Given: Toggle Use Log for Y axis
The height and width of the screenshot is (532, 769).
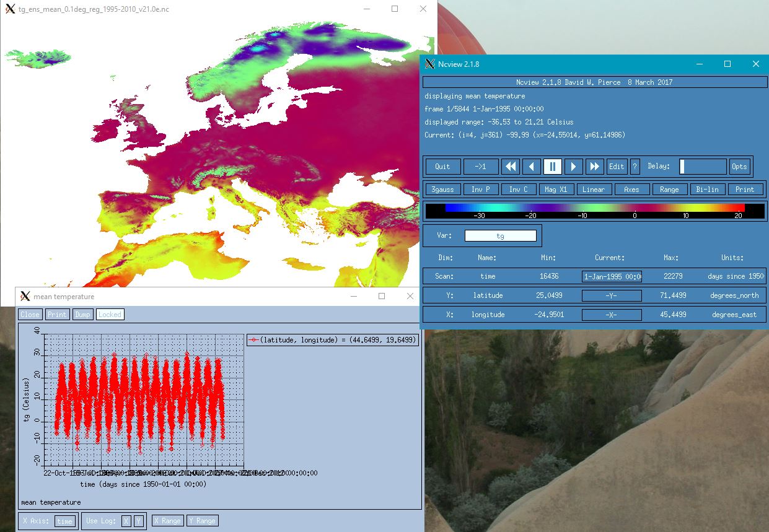Looking at the screenshot, I should pos(139,521).
